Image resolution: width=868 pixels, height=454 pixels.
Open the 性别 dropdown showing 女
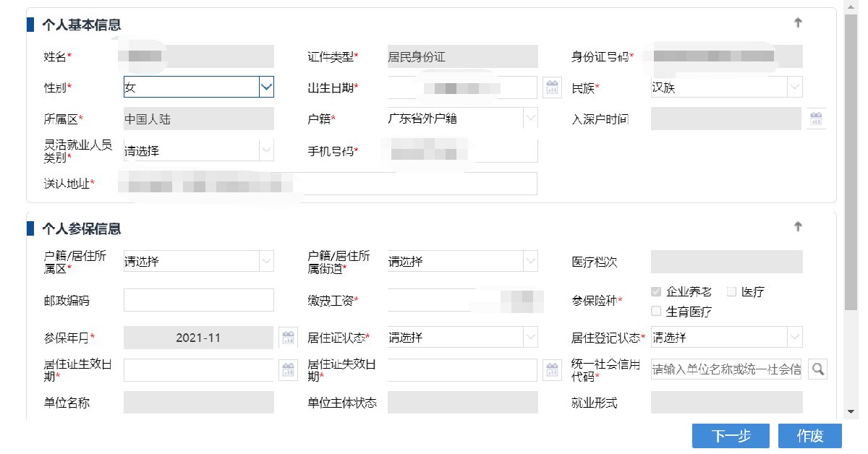click(x=268, y=87)
